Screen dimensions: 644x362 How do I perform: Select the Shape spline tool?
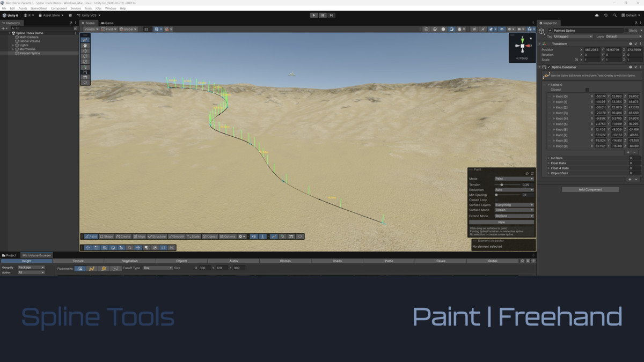(x=107, y=237)
